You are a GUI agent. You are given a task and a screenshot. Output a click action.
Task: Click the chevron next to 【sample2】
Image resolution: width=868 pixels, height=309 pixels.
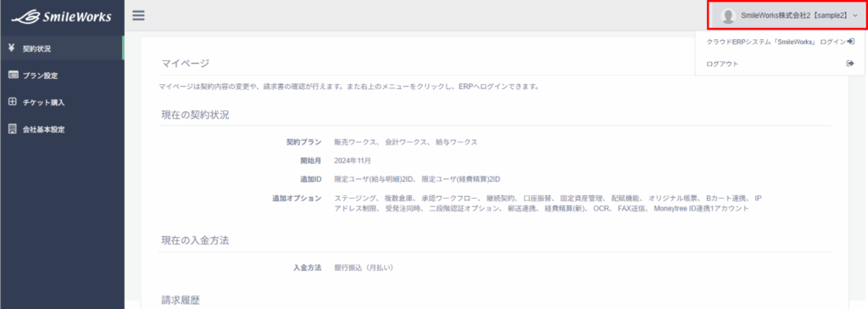(855, 17)
